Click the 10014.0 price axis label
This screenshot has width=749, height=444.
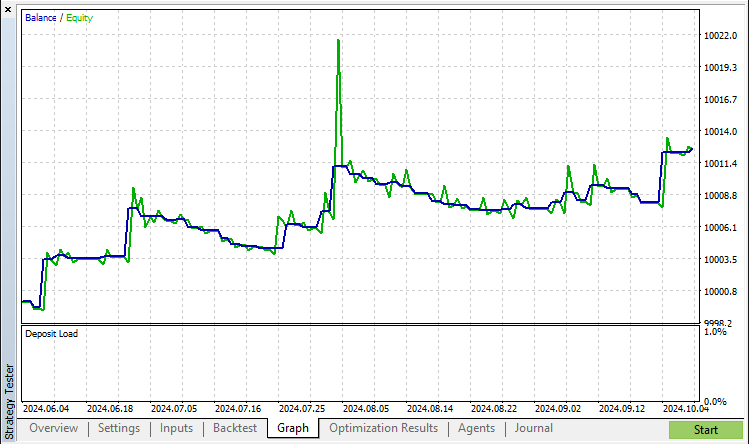[x=720, y=131]
